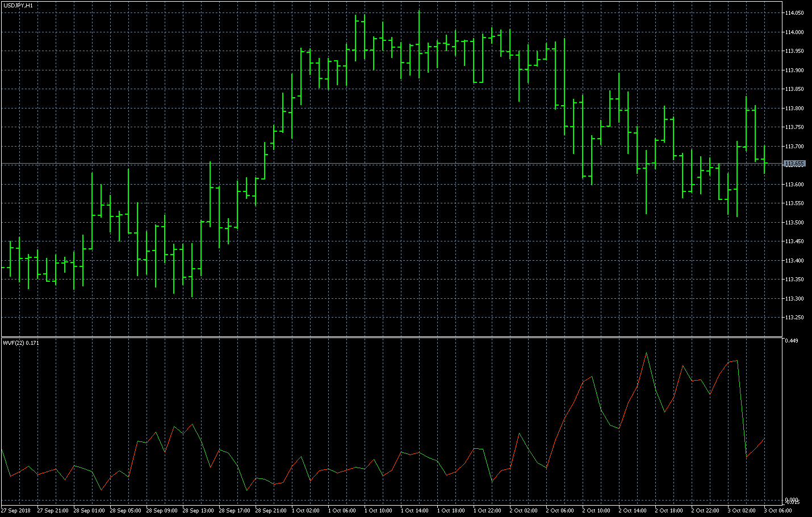Viewport: 812px width, 517px height.
Task: Choose the 2 Oct 06:00 time label
Action: [x=560, y=511]
